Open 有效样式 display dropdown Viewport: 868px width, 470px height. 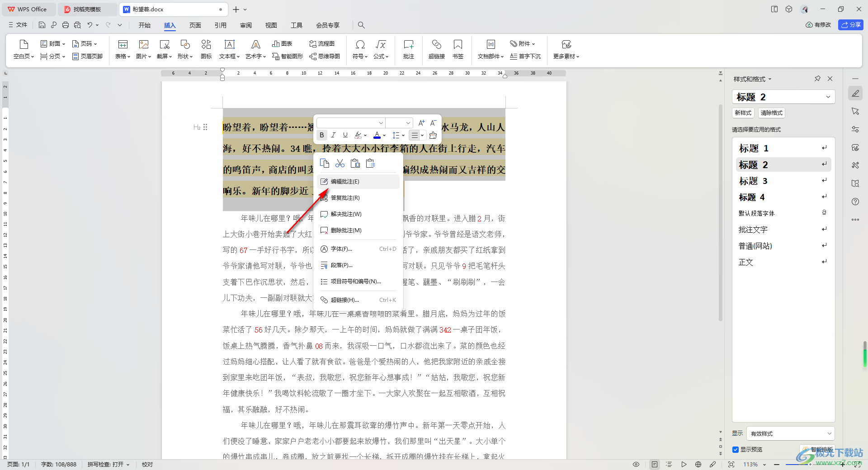(x=790, y=433)
